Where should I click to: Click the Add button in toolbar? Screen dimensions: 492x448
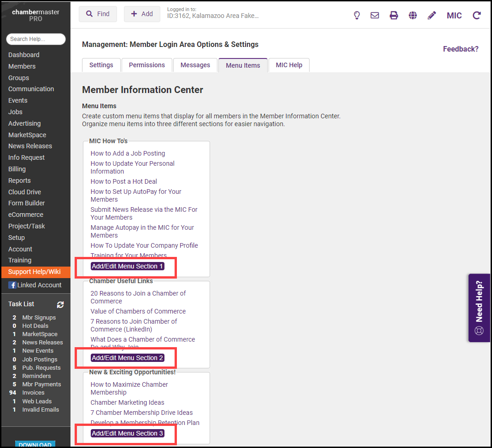[x=142, y=14]
